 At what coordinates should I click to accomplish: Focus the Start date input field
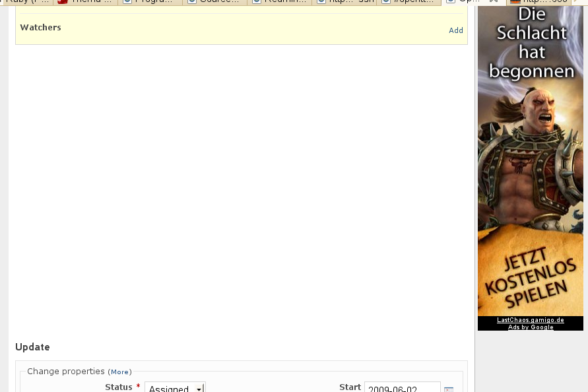point(403,387)
